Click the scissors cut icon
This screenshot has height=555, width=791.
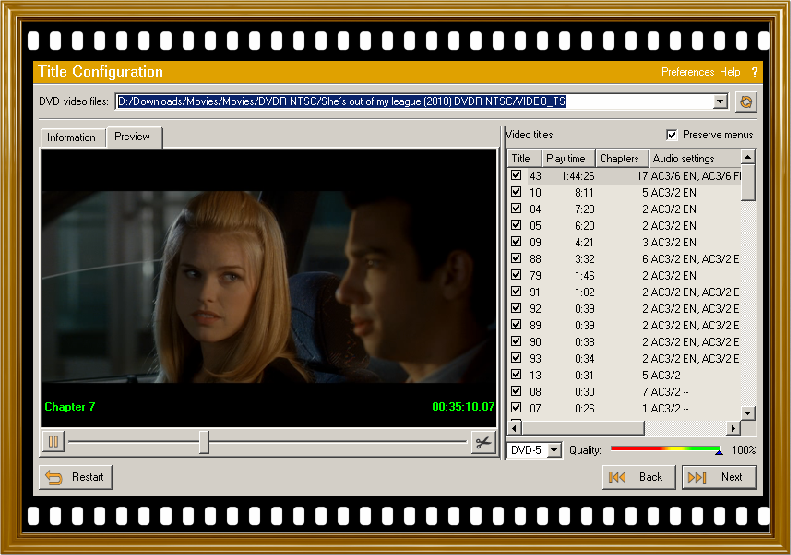click(x=483, y=442)
